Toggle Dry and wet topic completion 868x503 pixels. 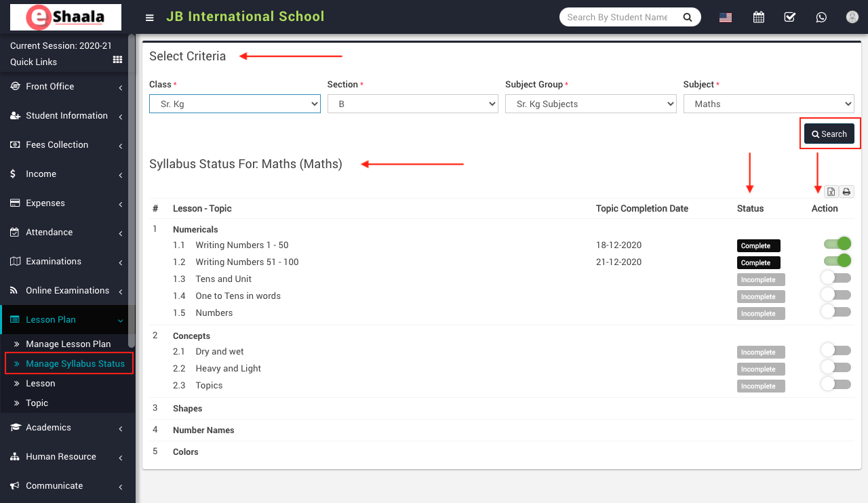[x=835, y=350]
